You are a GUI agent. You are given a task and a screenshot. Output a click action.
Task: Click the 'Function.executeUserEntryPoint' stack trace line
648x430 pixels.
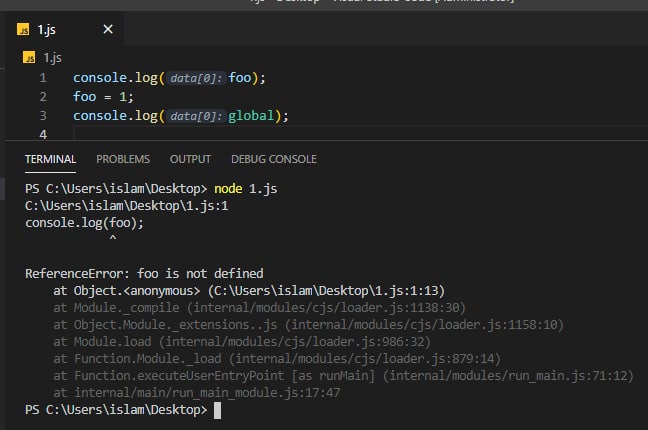(x=343, y=375)
